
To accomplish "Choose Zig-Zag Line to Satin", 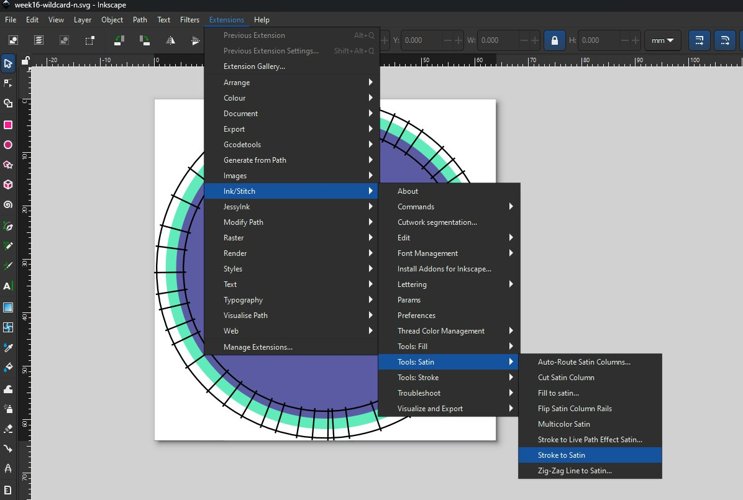I will (x=590, y=471).
